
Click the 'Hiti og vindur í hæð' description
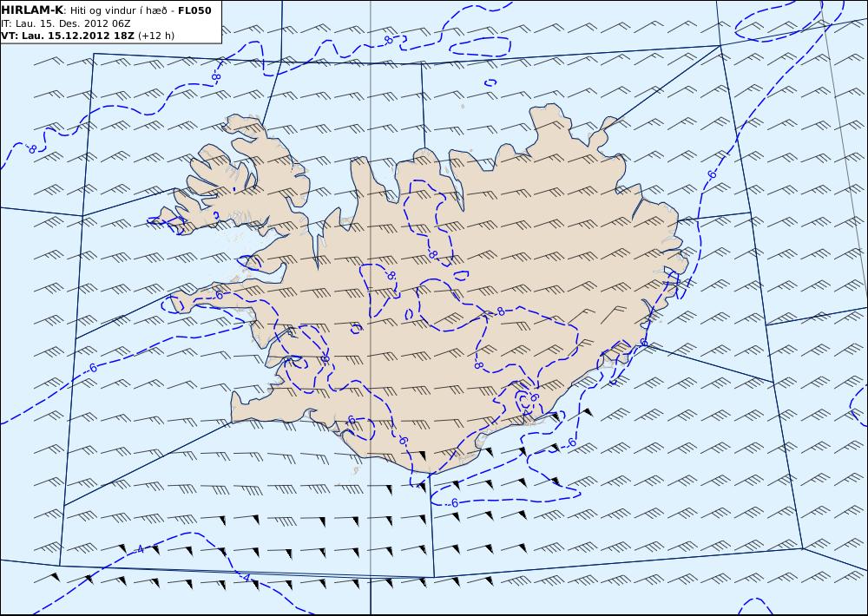pos(118,10)
